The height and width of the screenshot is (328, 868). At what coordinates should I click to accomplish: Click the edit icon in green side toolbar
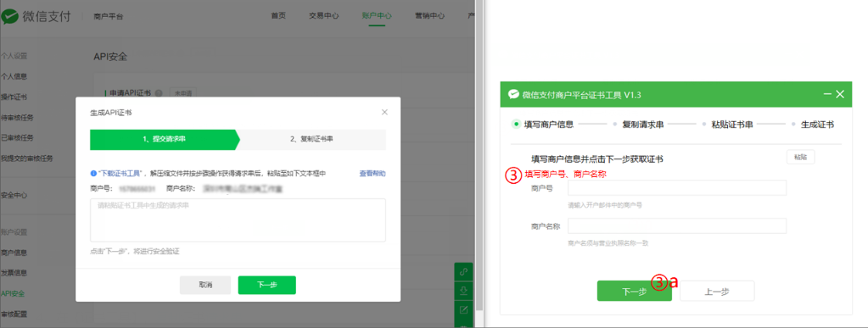click(x=463, y=309)
